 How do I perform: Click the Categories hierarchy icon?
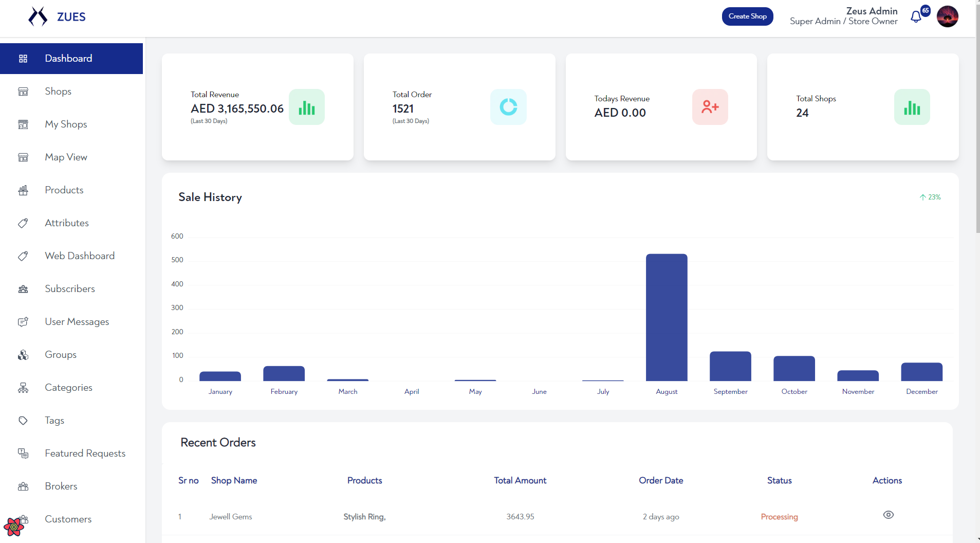pos(23,388)
